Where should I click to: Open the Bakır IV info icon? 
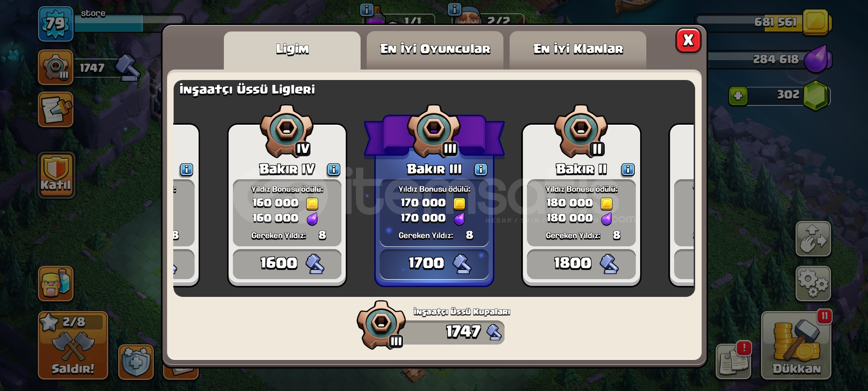point(333,169)
